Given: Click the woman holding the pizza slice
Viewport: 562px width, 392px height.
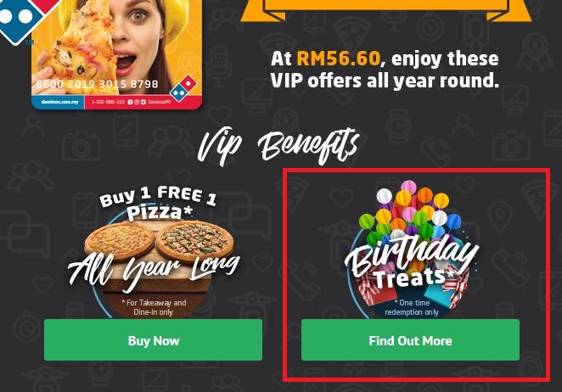Looking at the screenshot, I should pyautogui.click(x=118, y=42).
